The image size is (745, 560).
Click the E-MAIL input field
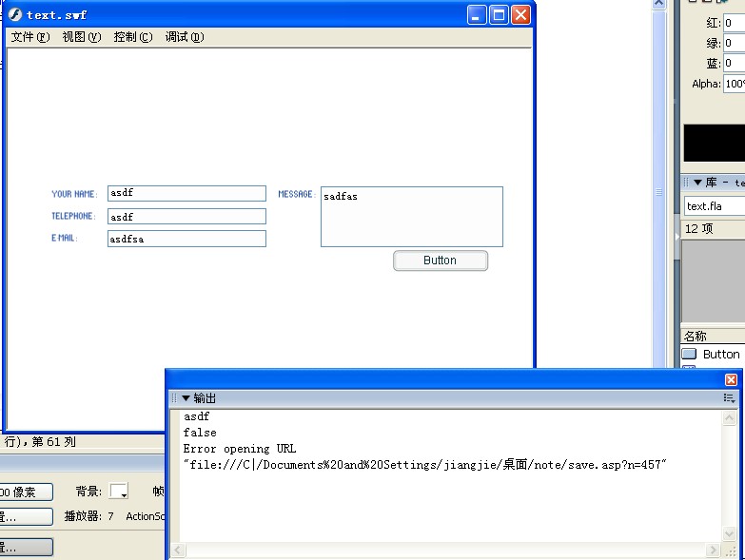(186, 239)
